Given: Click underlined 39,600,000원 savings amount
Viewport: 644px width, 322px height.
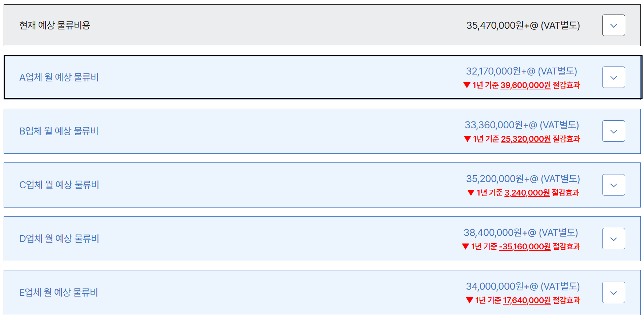Looking at the screenshot, I should pos(525,85).
